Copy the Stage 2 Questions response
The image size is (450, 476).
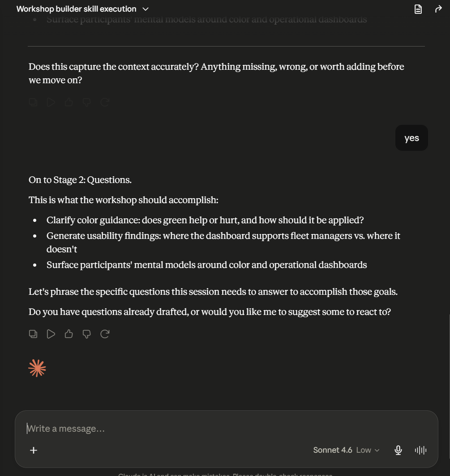(33, 334)
